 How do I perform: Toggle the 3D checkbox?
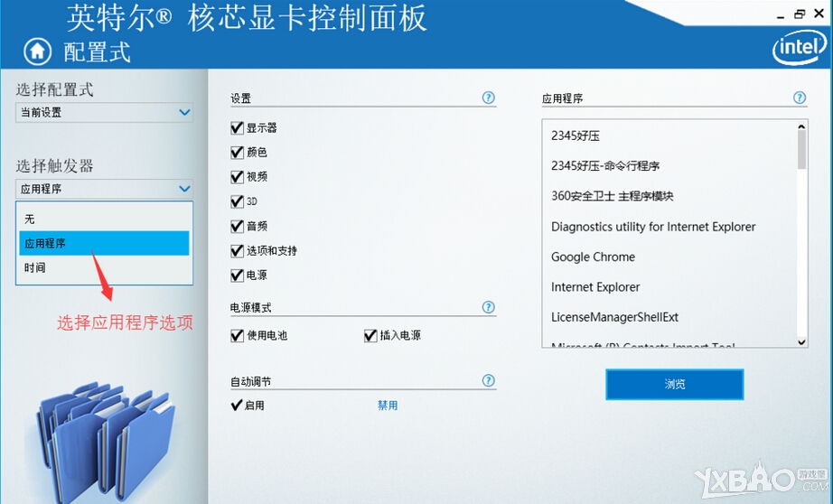(x=237, y=201)
